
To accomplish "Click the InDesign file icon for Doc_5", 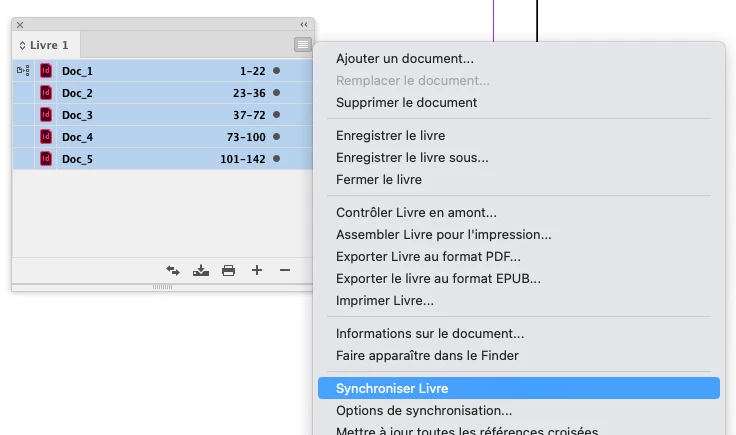I will pyautogui.click(x=46, y=159).
